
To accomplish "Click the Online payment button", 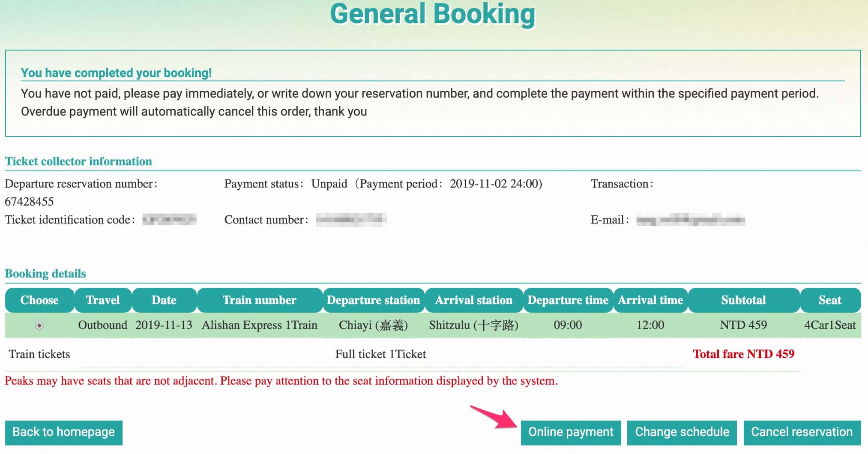I will (571, 432).
